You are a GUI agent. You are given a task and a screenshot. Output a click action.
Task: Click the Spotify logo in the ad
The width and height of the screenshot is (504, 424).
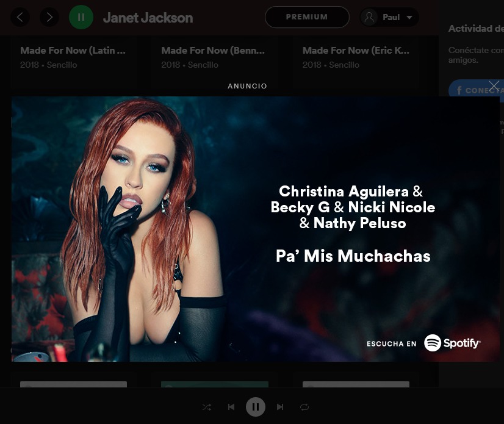coord(452,343)
